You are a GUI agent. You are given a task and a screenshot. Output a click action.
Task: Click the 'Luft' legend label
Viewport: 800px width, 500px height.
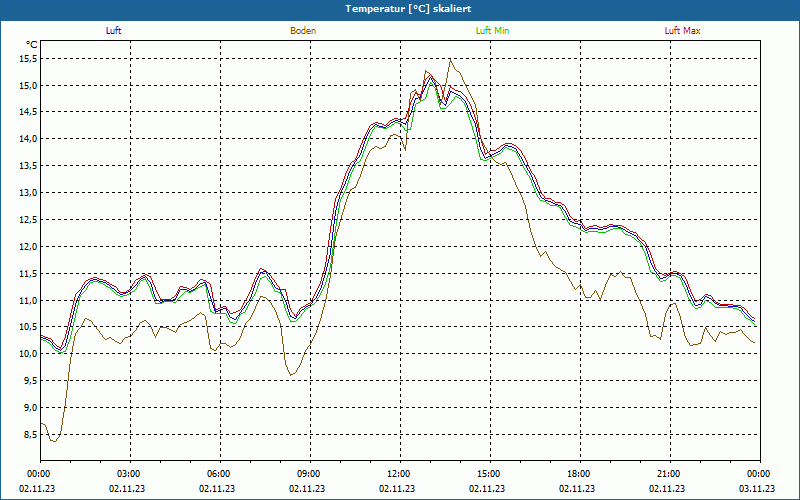point(113,31)
